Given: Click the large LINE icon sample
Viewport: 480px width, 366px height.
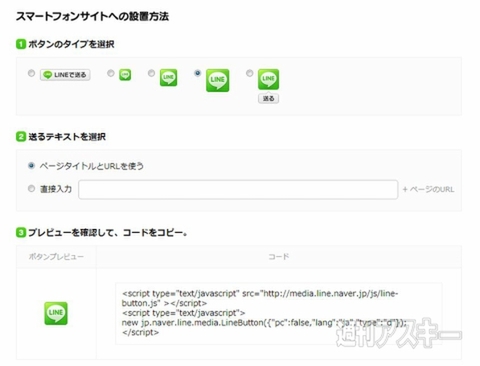Looking at the screenshot, I should pyautogui.click(x=218, y=80).
